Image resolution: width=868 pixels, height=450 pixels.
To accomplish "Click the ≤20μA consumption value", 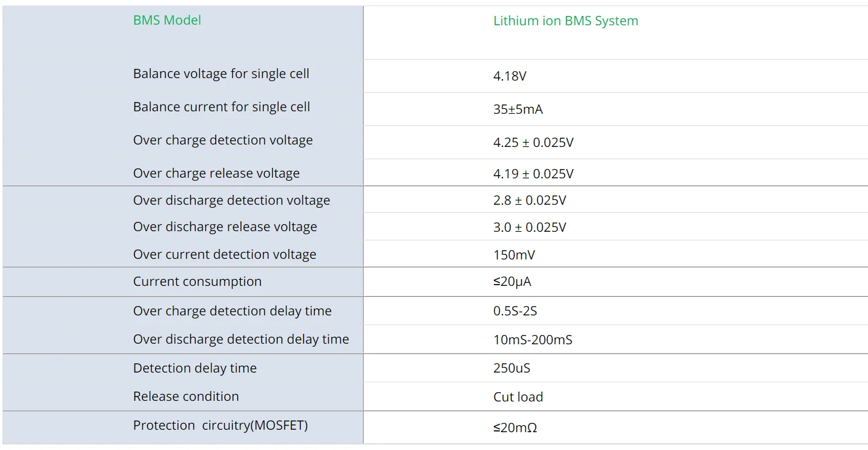I will pyautogui.click(x=512, y=282).
